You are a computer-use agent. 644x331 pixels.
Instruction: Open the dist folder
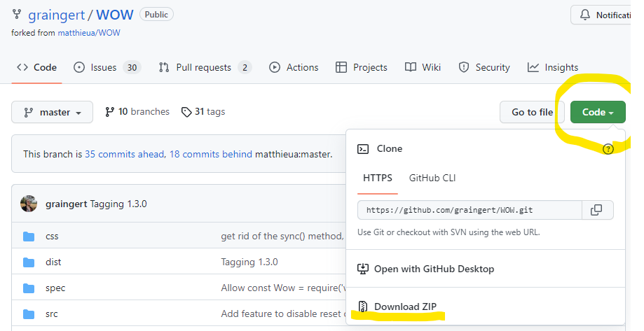point(53,262)
